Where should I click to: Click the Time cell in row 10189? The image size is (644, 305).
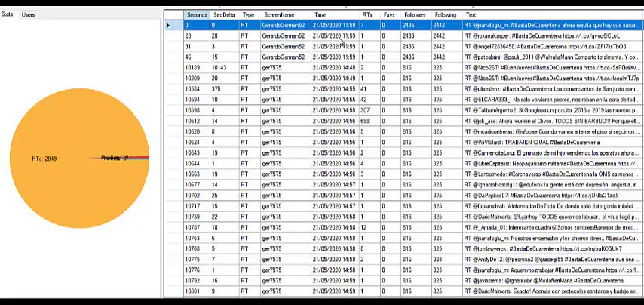pos(335,68)
